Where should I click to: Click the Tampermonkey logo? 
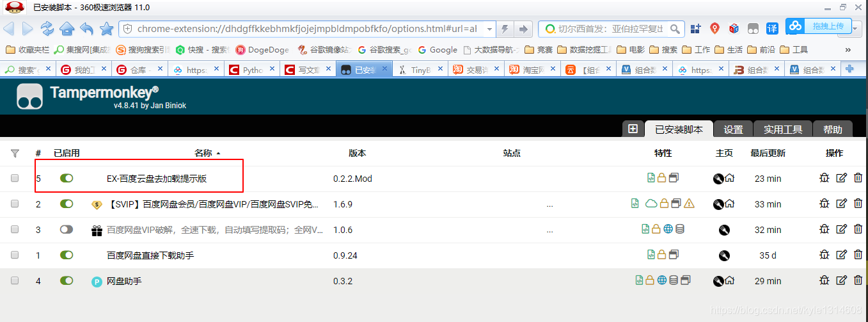pos(29,96)
